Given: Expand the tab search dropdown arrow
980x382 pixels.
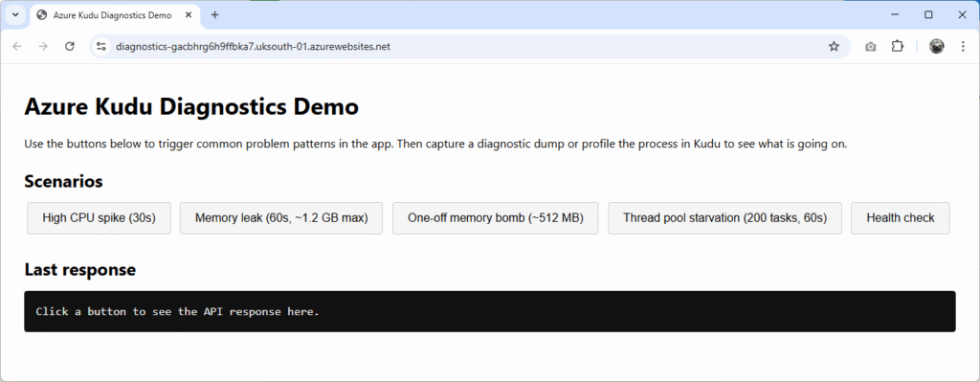Looking at the screenshot, I should pos(15,15).
